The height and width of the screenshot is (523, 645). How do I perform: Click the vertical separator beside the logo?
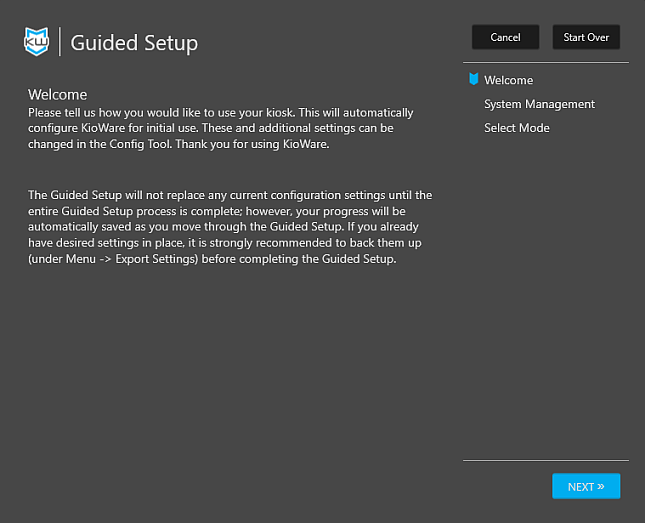pos(60,42)
